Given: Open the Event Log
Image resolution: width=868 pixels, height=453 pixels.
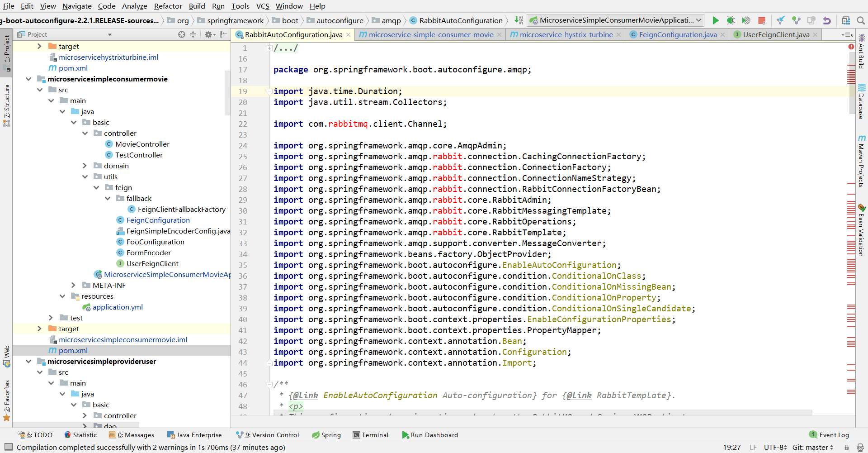Looking at the screenshot, I should 829,435.
